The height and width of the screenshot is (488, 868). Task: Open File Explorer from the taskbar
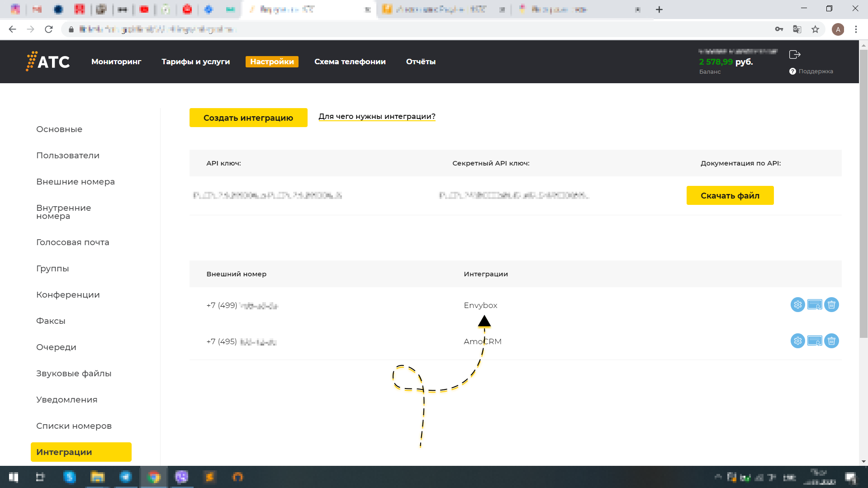pyautogui.click(x=98, y=477)
